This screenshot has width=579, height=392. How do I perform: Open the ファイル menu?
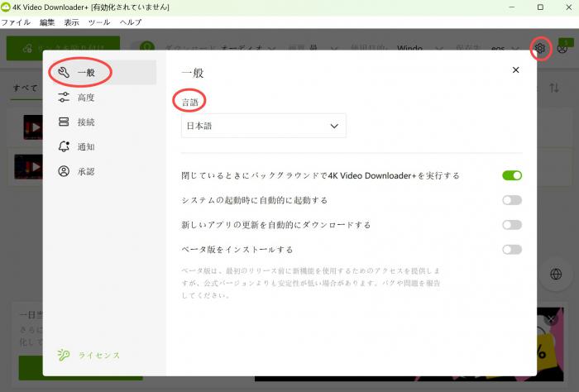[16, 22]
